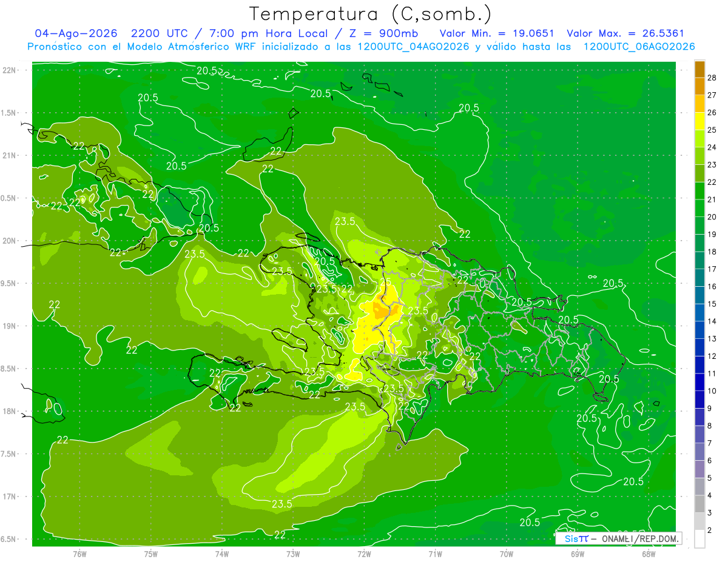
Task: Click the legend value label 12
Action: pyautogui.click(x=712, y=356)
